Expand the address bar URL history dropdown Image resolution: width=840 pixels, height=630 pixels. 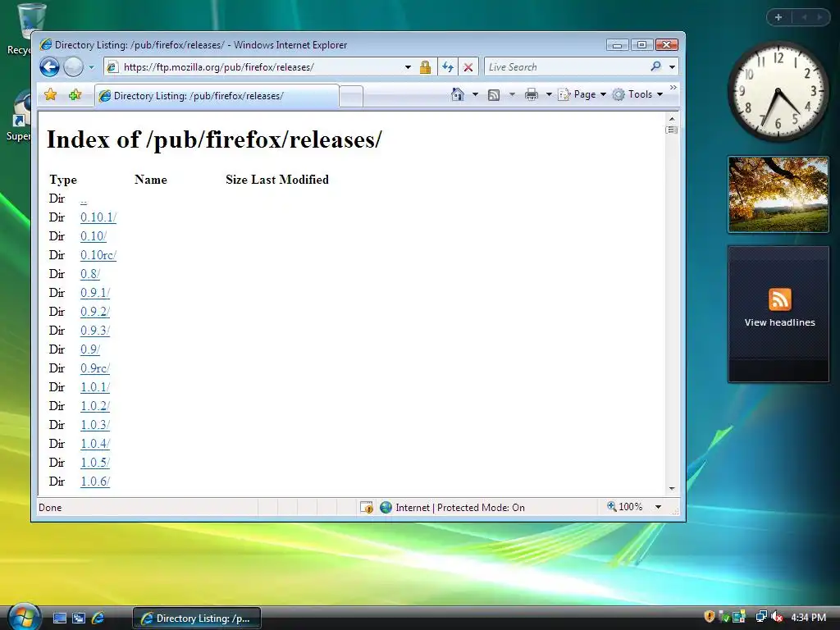pyautogui.click(x=408, y=67)
